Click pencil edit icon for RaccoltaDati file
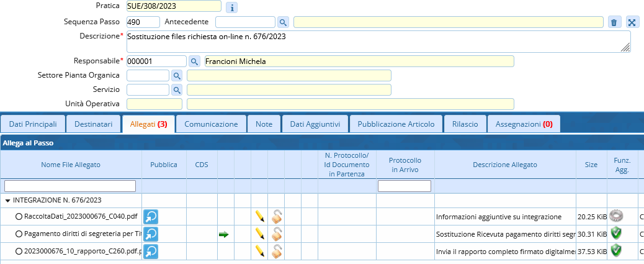Viewport: 644px width, 264px height. point(260,217)
